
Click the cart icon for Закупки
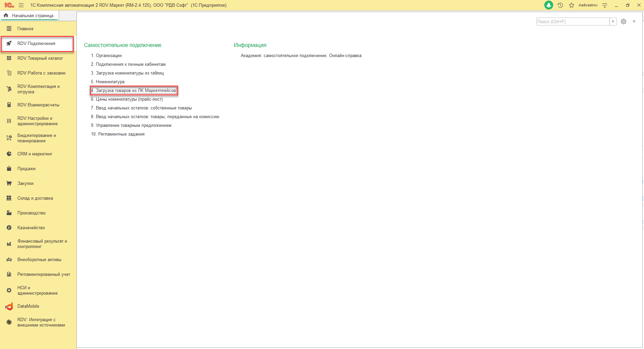9,183
